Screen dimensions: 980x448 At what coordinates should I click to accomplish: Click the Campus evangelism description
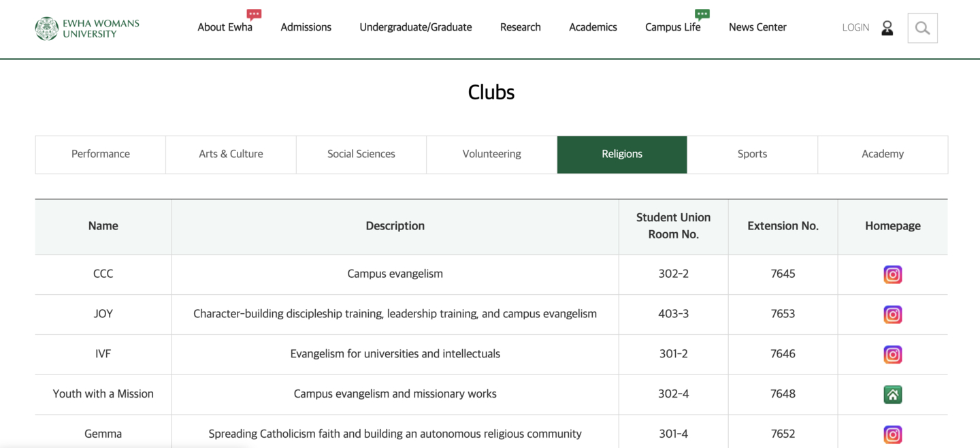395,274
